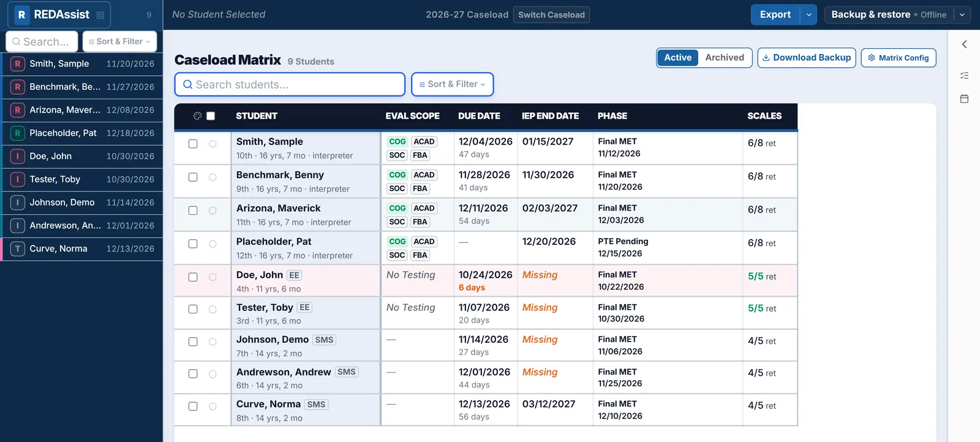
Task: Toggle the select-all checkbox in table header
Action: coord(211,116)
